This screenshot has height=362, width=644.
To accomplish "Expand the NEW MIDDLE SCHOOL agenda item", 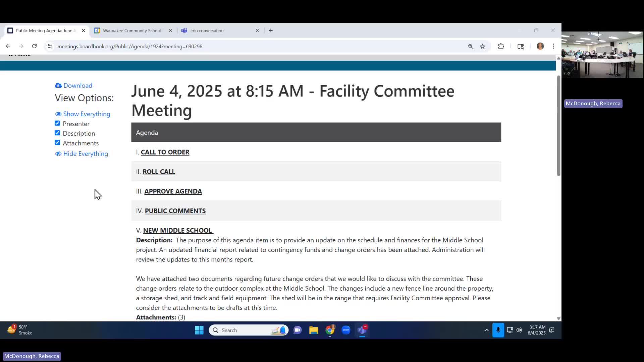I will [177, 230].
